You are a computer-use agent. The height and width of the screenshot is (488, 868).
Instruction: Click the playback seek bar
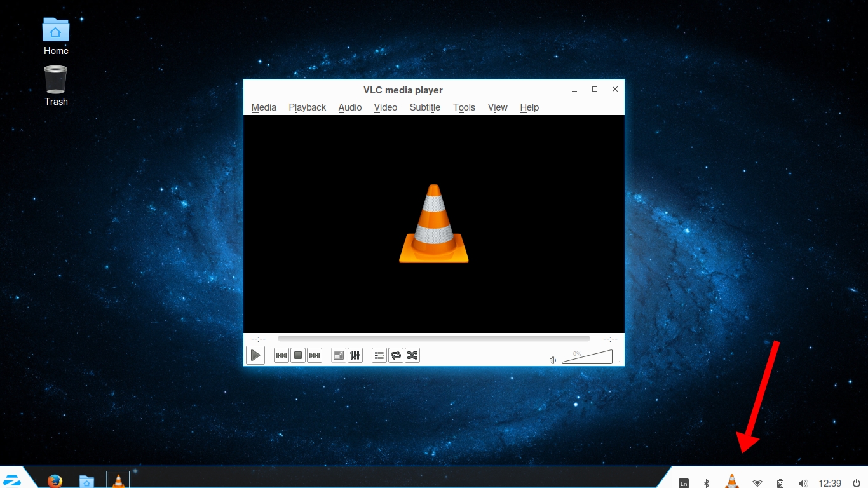point(433,339)
